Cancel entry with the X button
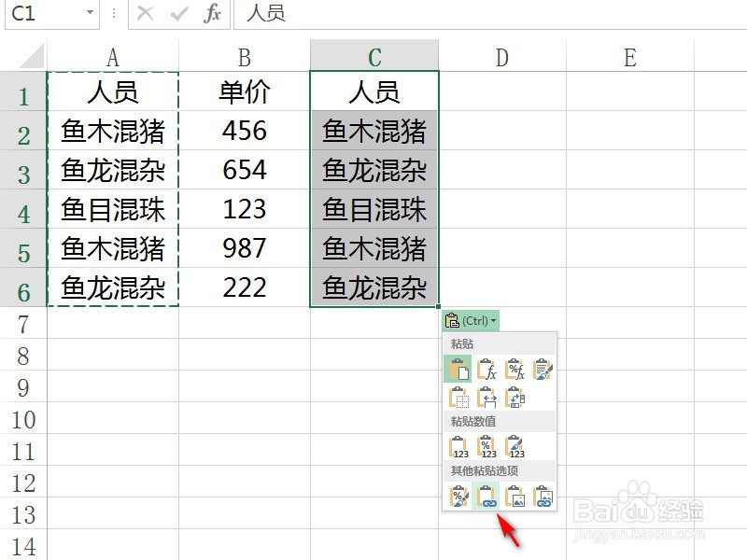This screenshot has height=560, width=747. tap(147, 14)
